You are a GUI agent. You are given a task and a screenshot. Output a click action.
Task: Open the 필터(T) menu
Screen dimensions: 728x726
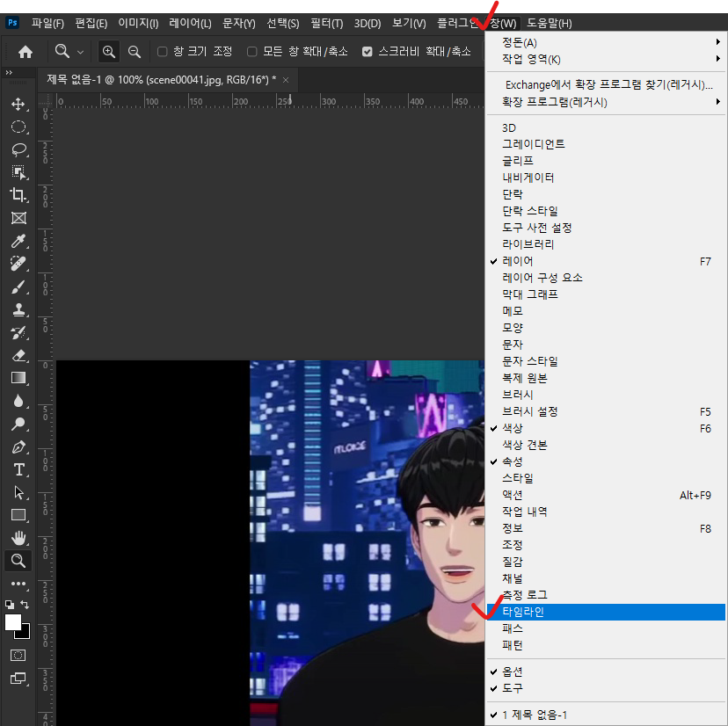click(x=327, y=23)
